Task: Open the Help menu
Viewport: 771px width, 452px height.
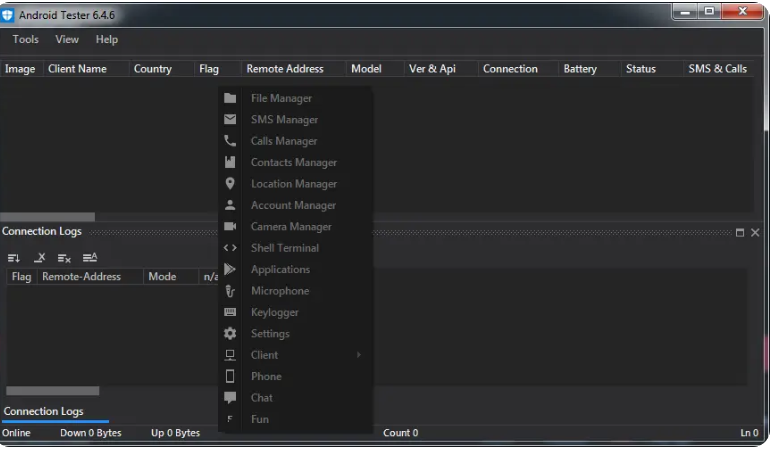Action: click(x=107, y=39)
